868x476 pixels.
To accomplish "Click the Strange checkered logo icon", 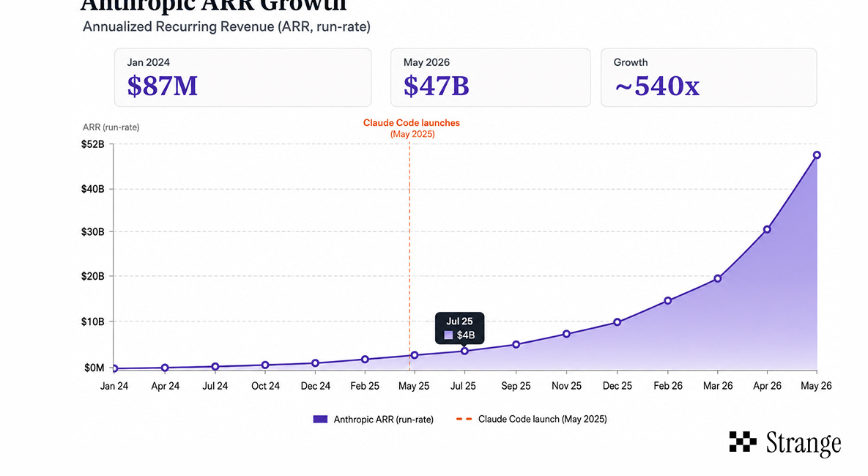I will point(743,442).
